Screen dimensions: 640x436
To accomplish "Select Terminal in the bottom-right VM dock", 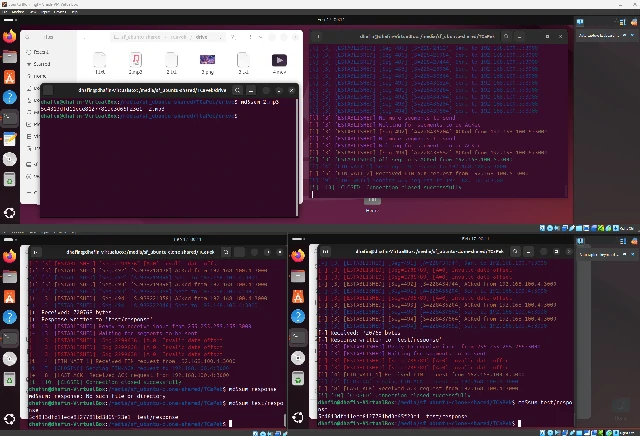I will [x=298, y=337].
